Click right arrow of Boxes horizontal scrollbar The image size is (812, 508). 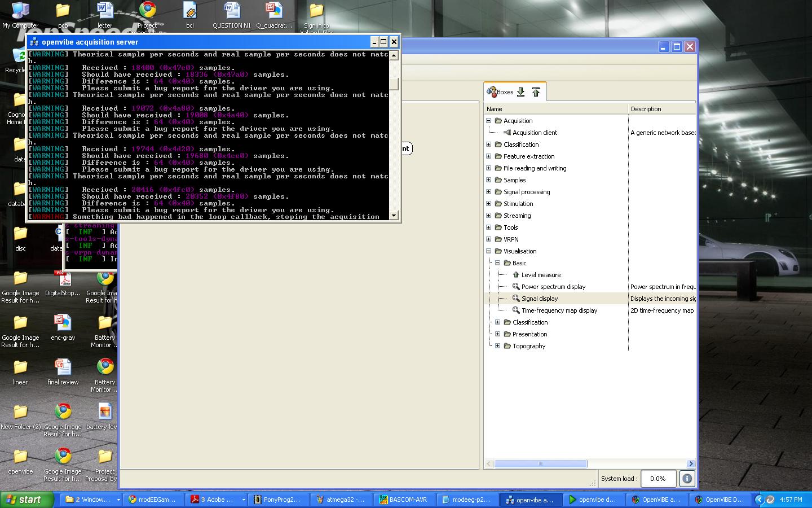pos(691,464)
